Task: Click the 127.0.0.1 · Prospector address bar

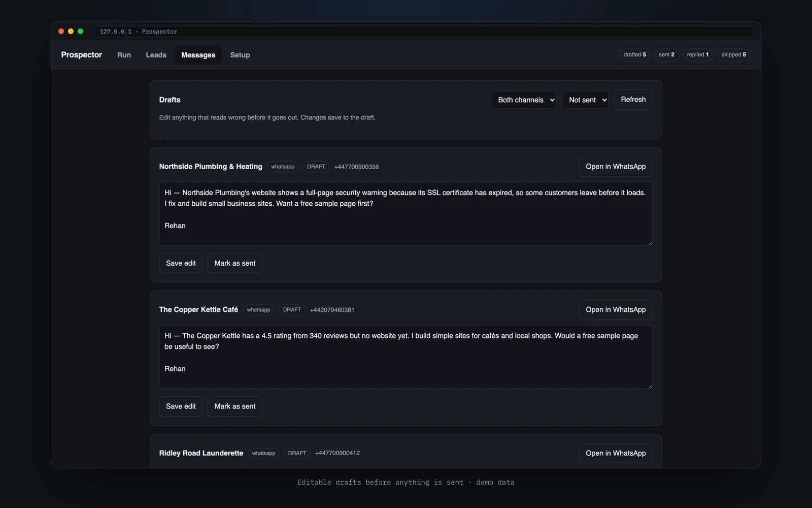Action: (424, 31)
